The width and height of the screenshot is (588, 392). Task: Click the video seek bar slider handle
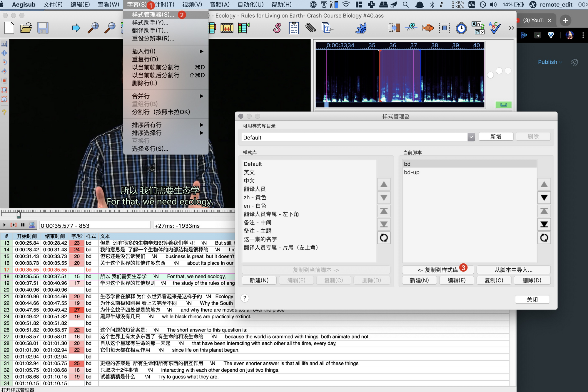(19, 215)
